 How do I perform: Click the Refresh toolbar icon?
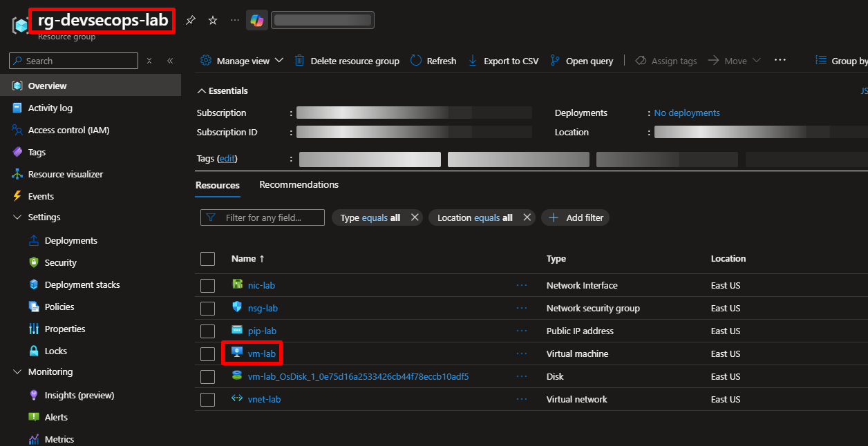(416, 61)
